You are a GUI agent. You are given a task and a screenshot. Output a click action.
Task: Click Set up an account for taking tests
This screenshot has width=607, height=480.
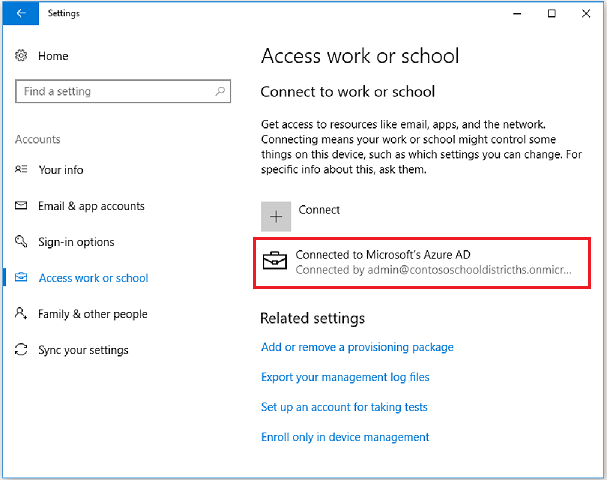(344, 407)
